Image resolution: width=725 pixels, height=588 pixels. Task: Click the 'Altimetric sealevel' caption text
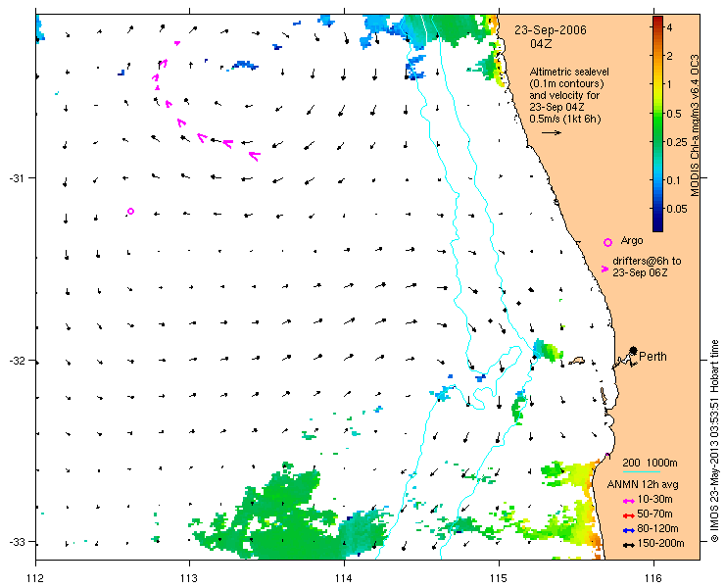[569, 72]
